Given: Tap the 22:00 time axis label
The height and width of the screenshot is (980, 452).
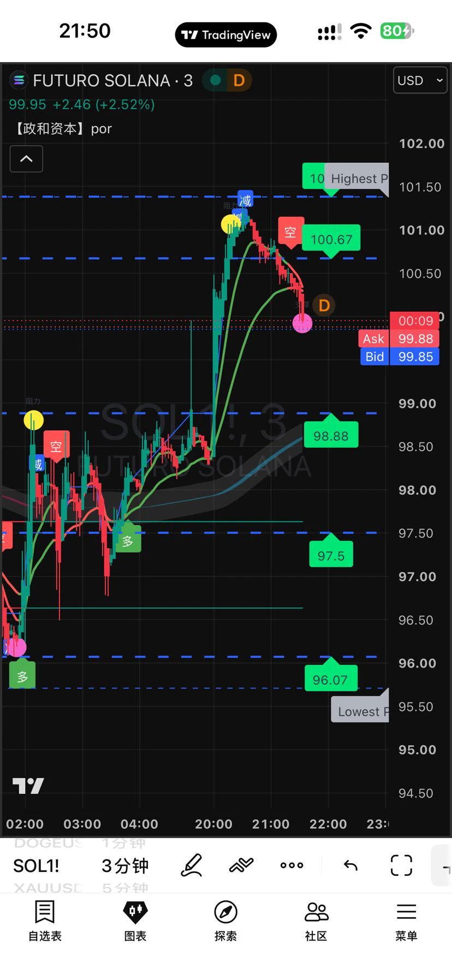Looking at the screenshot, I should click(x=328, y=824).
